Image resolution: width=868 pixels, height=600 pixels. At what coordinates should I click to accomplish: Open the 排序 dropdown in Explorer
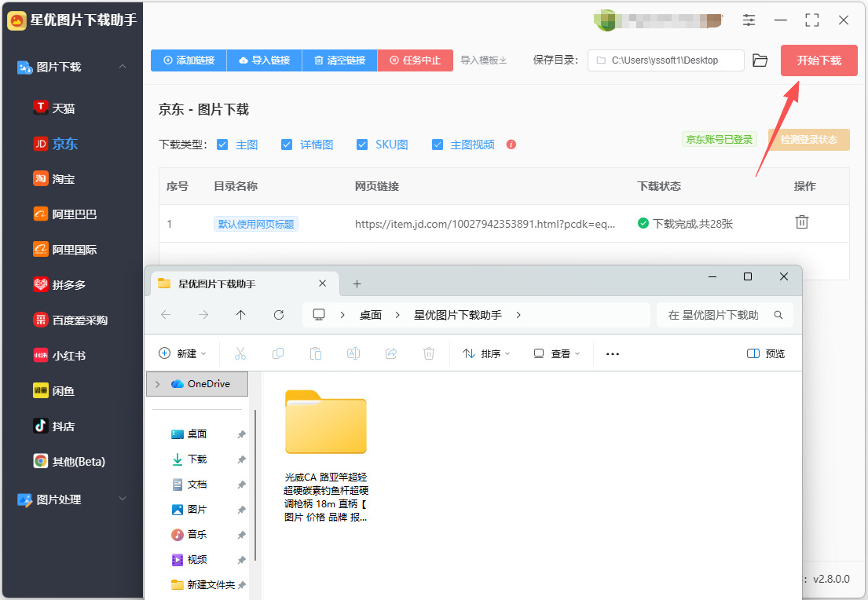(486, 353)
